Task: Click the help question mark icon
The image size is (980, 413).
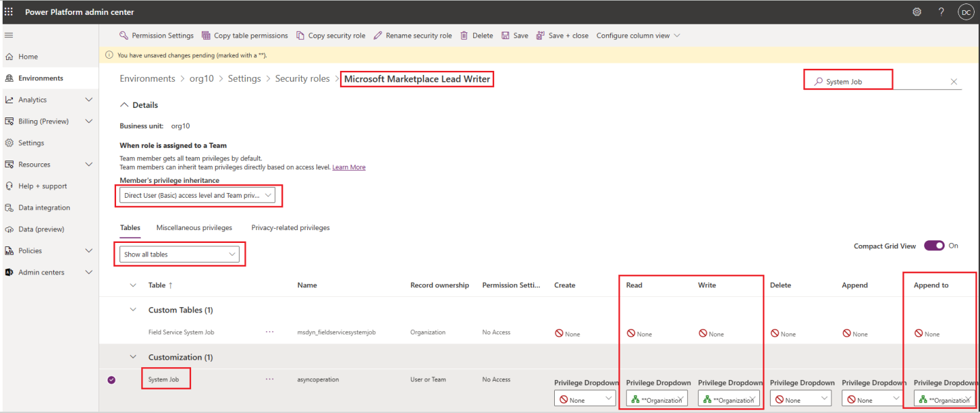Action: click(941, 12)
